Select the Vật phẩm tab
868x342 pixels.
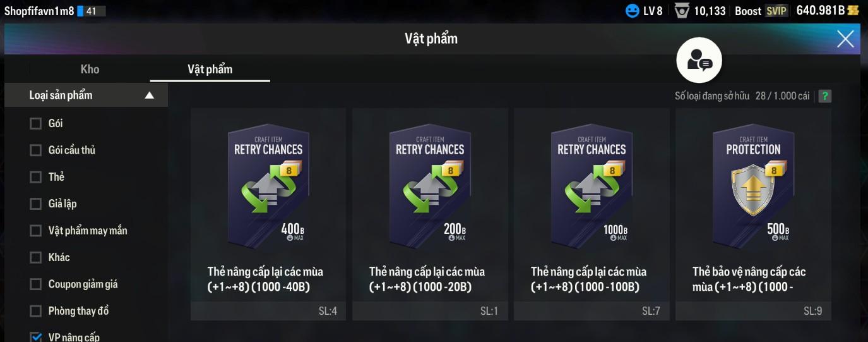point(210,70)
